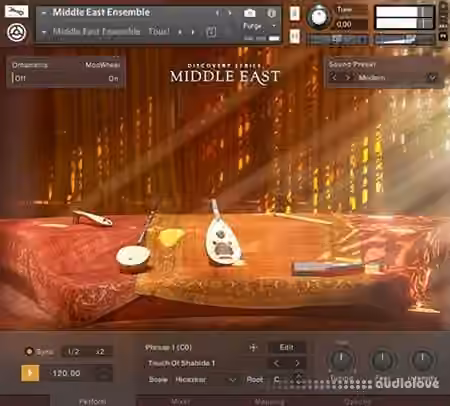
Task: Expand the snapshot menu arrow for Middle East Ensemble
Action: pos(44,32)
